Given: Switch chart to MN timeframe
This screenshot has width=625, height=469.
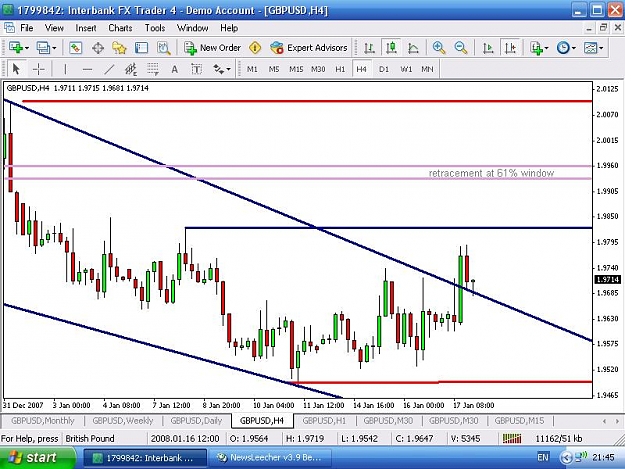Looking at the screenshot, I should [x=427, y=69].
